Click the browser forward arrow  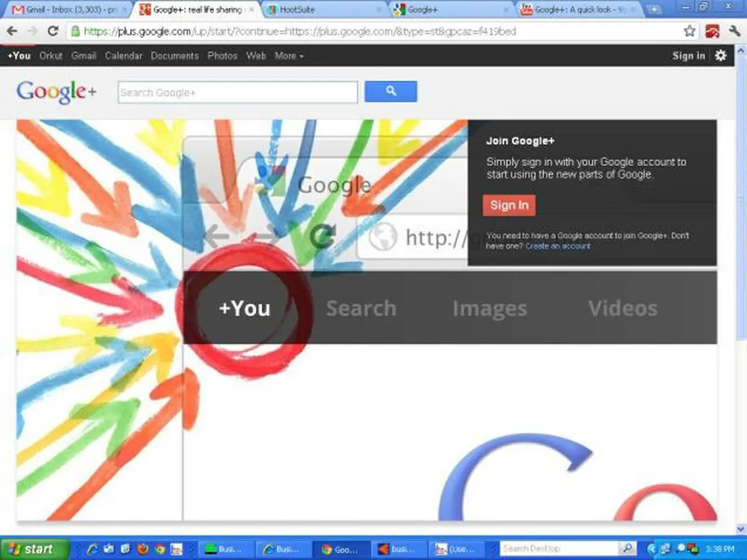coord(32,31)
